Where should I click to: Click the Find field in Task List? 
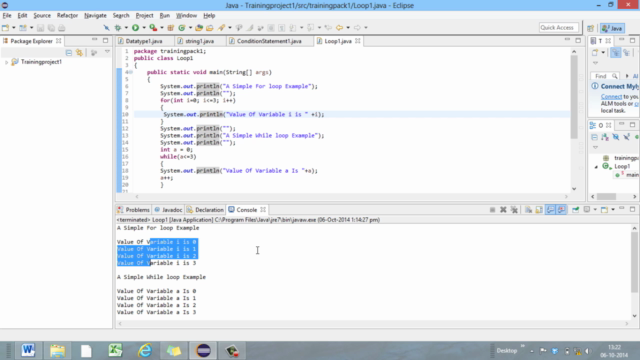[x=604, y=76]
